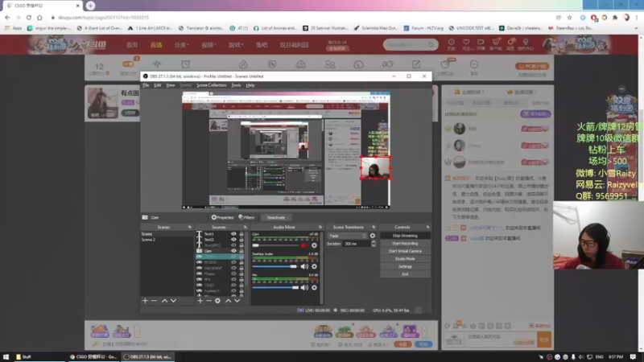Image resolution: width=644 pixels, height=362 pixels.
Task: Increase transition Duration with up arrow
Action: (374, 242)
